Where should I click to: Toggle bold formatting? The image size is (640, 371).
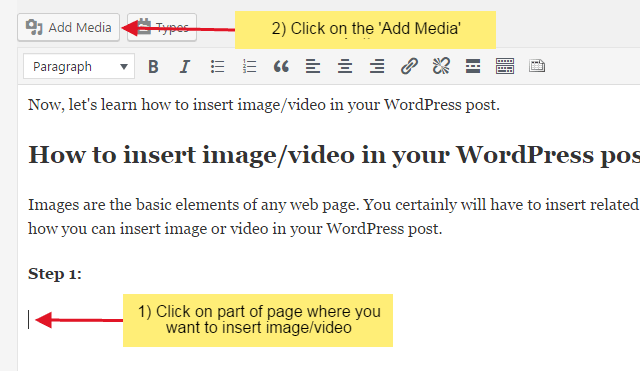pos(153,66)
